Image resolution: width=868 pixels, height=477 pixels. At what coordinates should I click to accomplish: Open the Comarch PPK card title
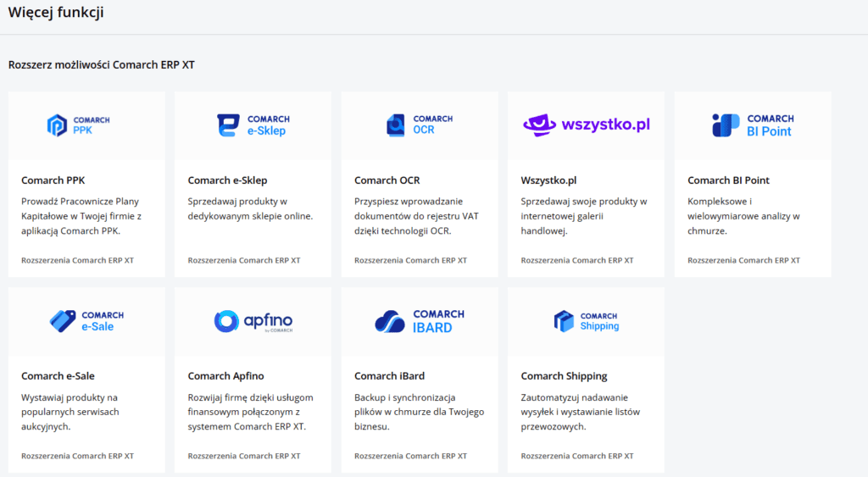point(53,180)
